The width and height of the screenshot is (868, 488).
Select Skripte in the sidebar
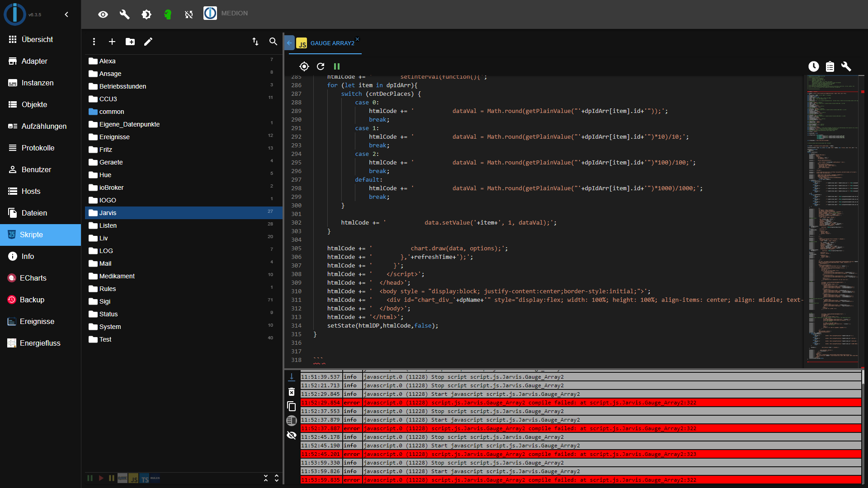(x=41, y=235)
